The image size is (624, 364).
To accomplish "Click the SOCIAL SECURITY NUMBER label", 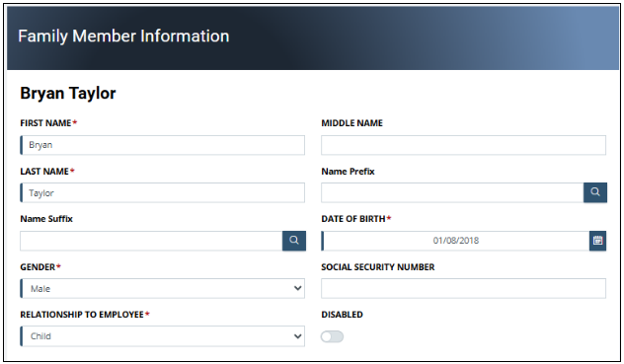I will 378,267.
